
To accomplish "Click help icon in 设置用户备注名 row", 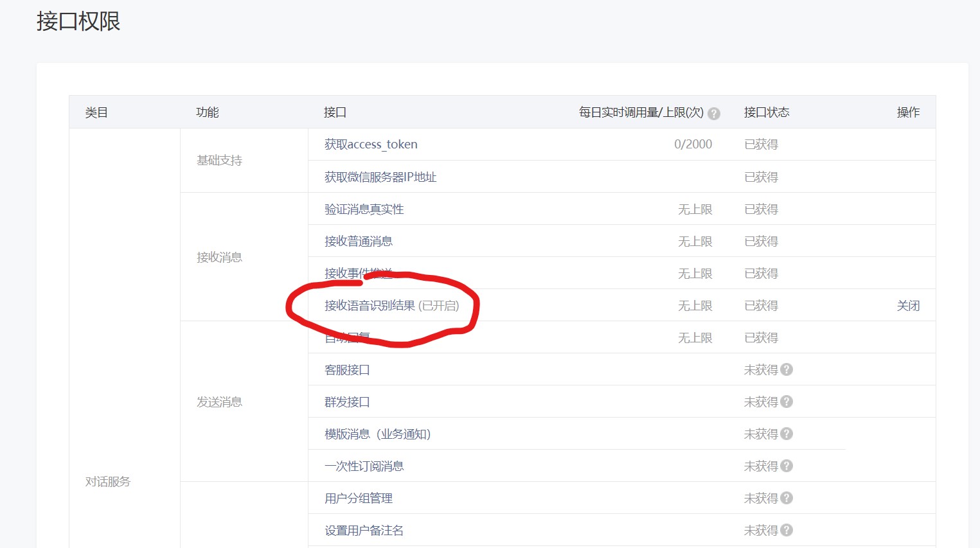I will [787, 530].
